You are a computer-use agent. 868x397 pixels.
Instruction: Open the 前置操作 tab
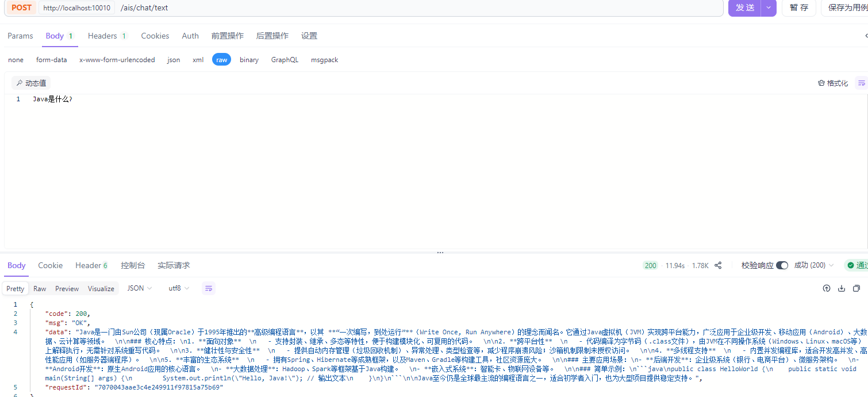click(228, 36)
